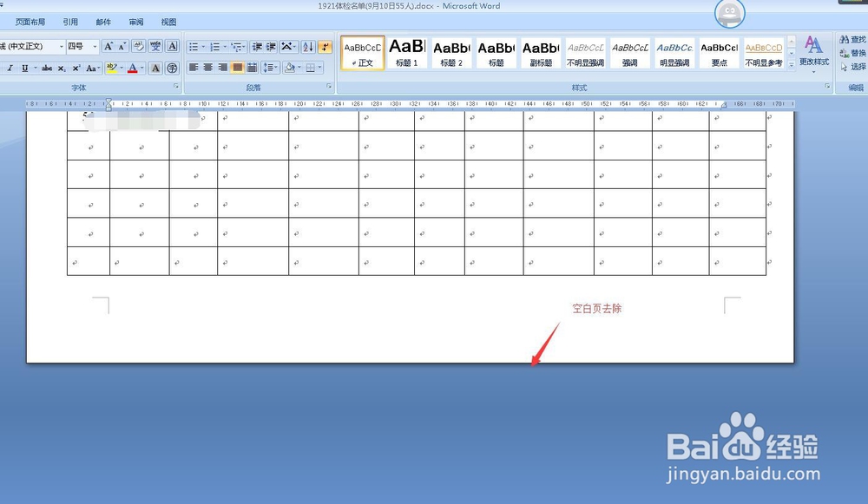Screen dimensions: 868x504
Task: Click the Shading paint bucket icon
Action: click(289, 68)
